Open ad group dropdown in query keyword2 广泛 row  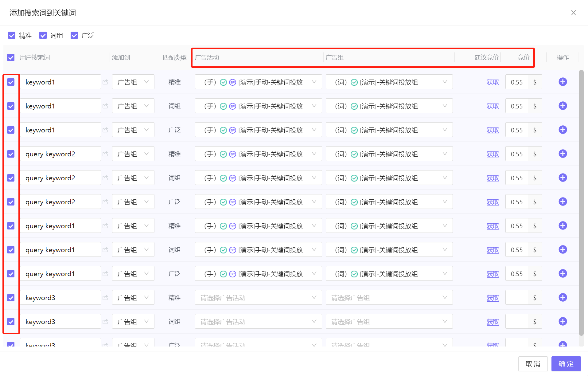click(389, 202)
